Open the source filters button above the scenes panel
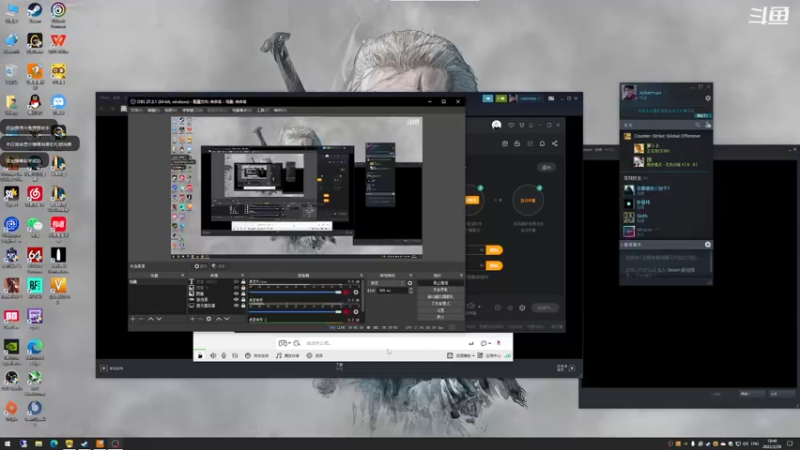The width and height of the screenshot is (800, 450). click(218, 266)
